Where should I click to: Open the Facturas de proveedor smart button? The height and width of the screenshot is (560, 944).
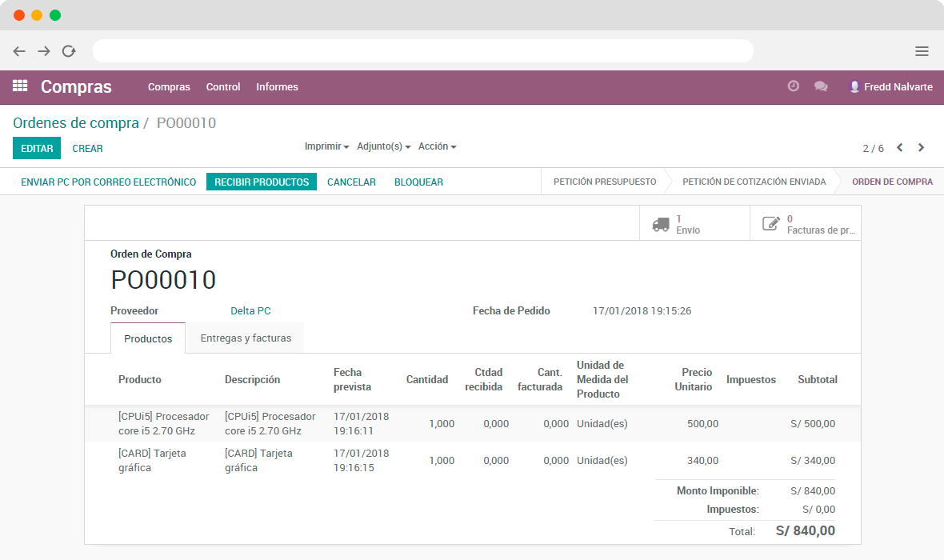coord(804,222)
